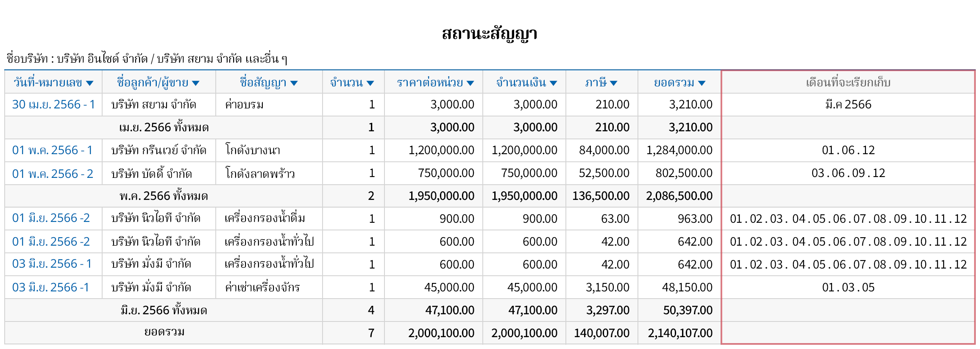Open the วันที่-หมายเลข column sort dropdown

pyautogui.click(x=89, y=83)
